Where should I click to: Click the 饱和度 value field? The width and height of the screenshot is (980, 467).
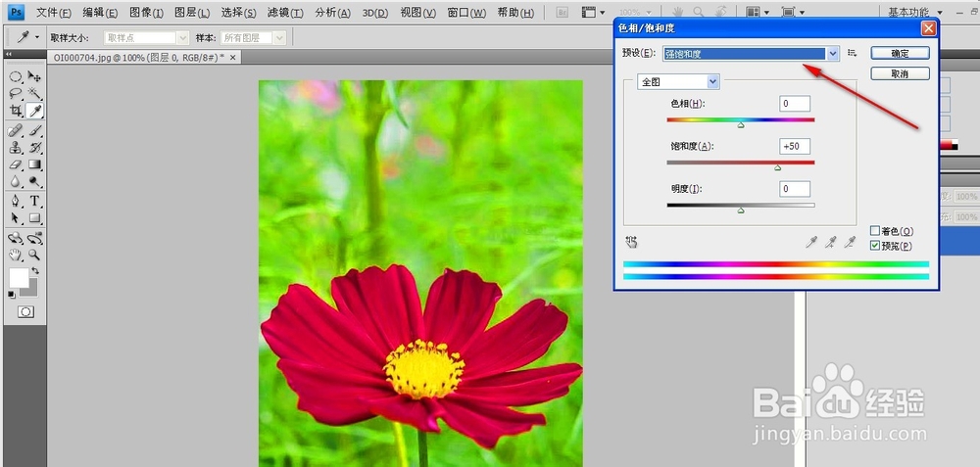click(795, 146)
